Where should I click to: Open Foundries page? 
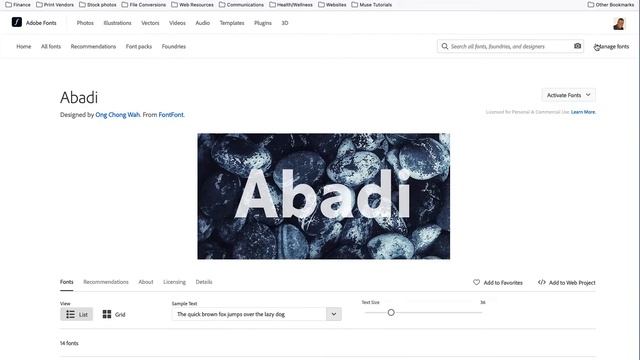tap(173, 47)
